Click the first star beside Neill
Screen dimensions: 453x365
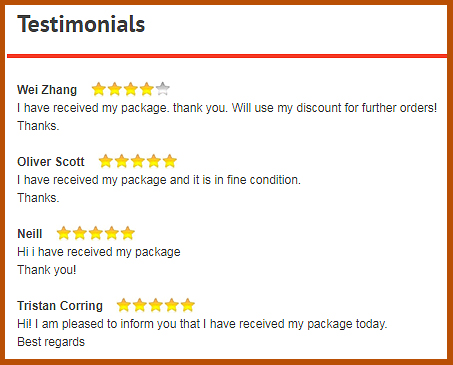coord(63,233)
